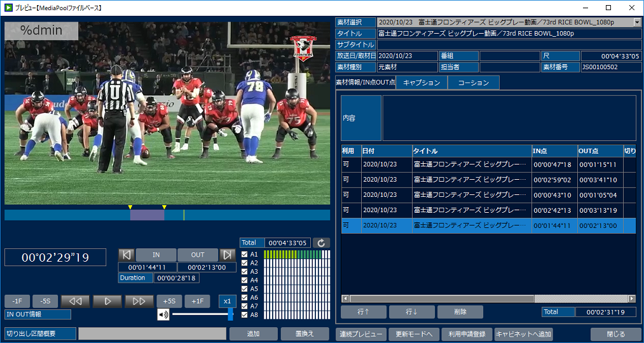Click the table horizontal scrollbar thumb
The height and width of the screenshot is (343, 644).
click(441, 299)
